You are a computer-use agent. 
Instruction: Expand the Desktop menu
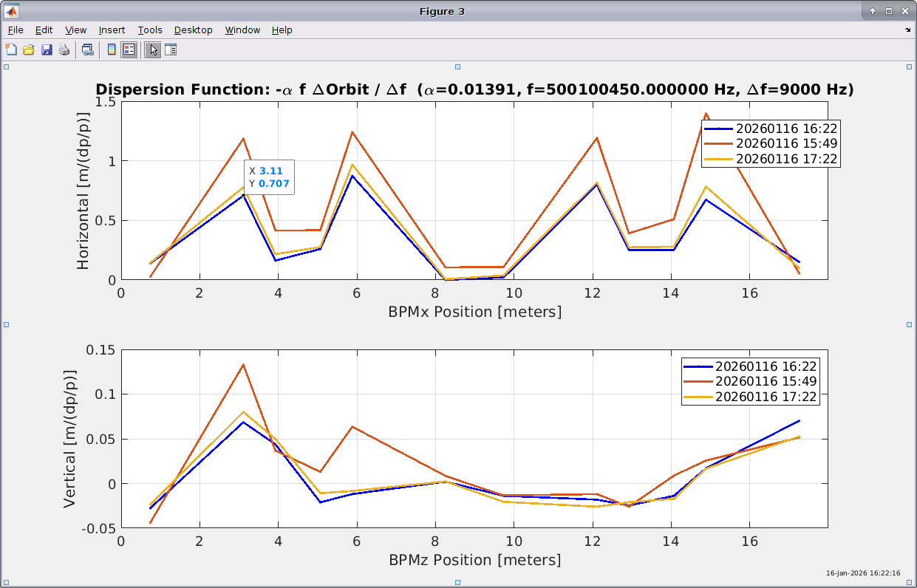tap(193, 30)
